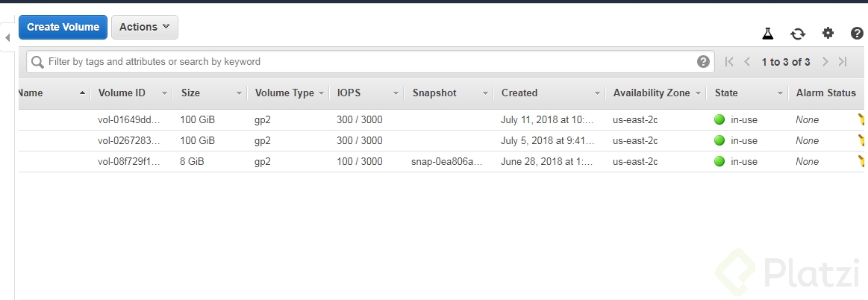Open the settings gear icon
The height and width of the screenshot is (300, 868).
[x=828, y=33]
